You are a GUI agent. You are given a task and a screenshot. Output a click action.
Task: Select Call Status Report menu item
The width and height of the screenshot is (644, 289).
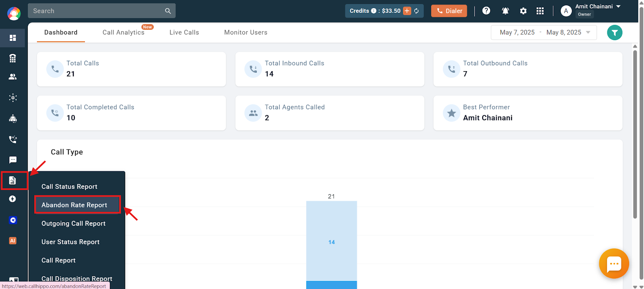77,187
